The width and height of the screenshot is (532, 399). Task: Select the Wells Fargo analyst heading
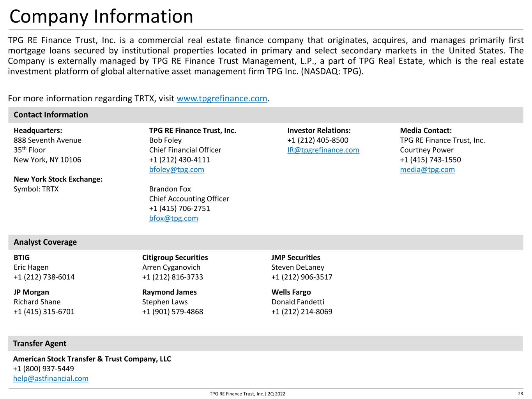[291, 292]
